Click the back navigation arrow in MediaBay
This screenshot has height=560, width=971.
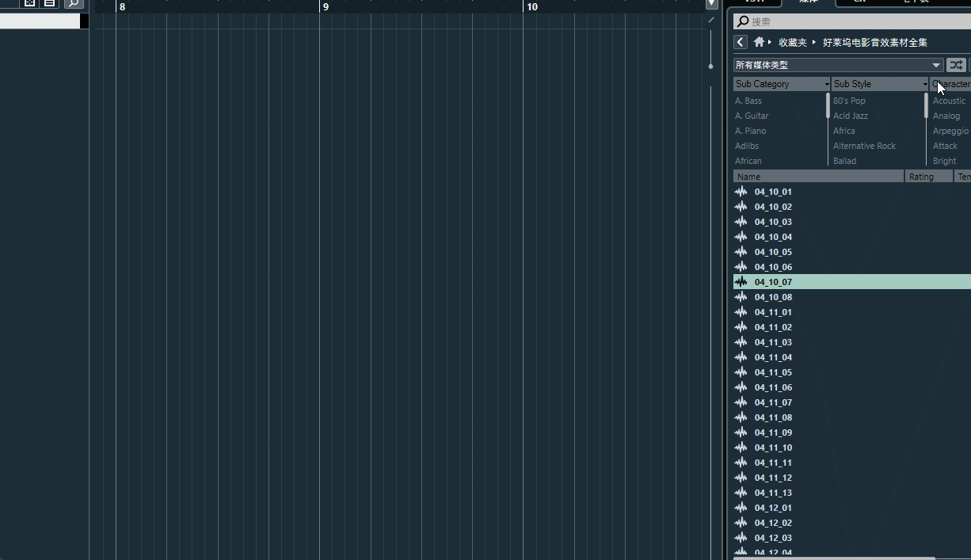point(740,42)
